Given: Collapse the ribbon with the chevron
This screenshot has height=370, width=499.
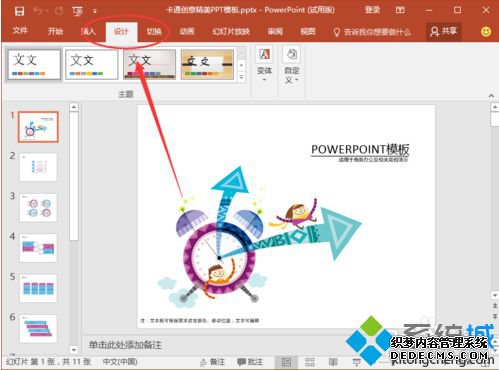Looking at the screenshot, I should point(491,96).
